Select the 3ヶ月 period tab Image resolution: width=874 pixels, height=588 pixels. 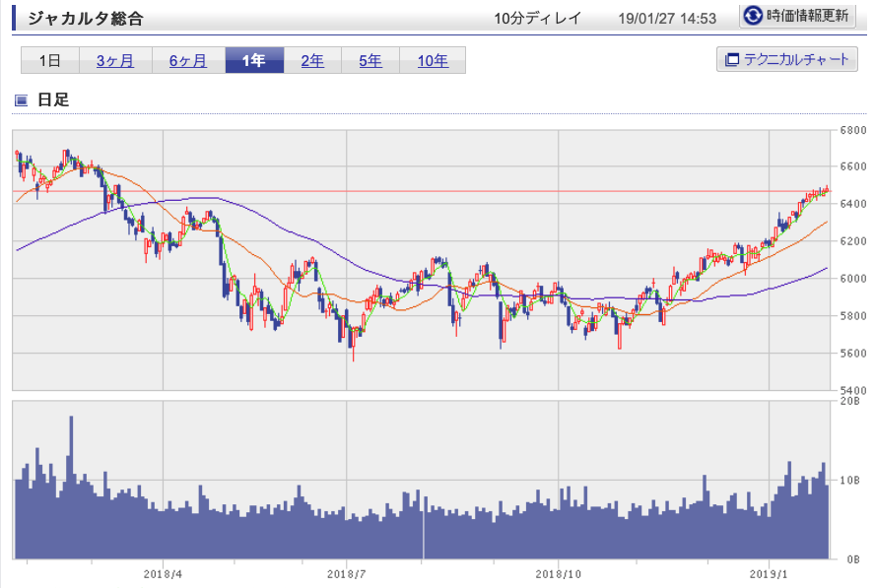click(x=115, y=61)
